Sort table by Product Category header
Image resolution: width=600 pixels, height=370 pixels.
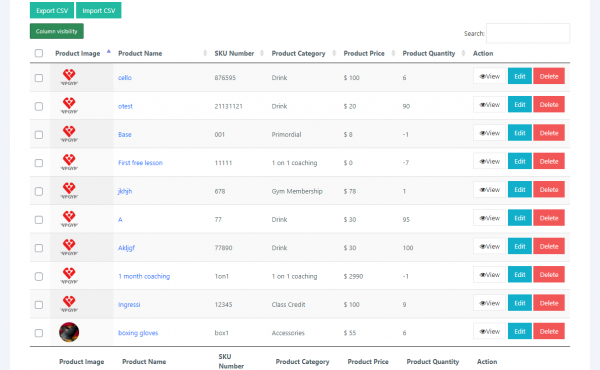[298, 54]
